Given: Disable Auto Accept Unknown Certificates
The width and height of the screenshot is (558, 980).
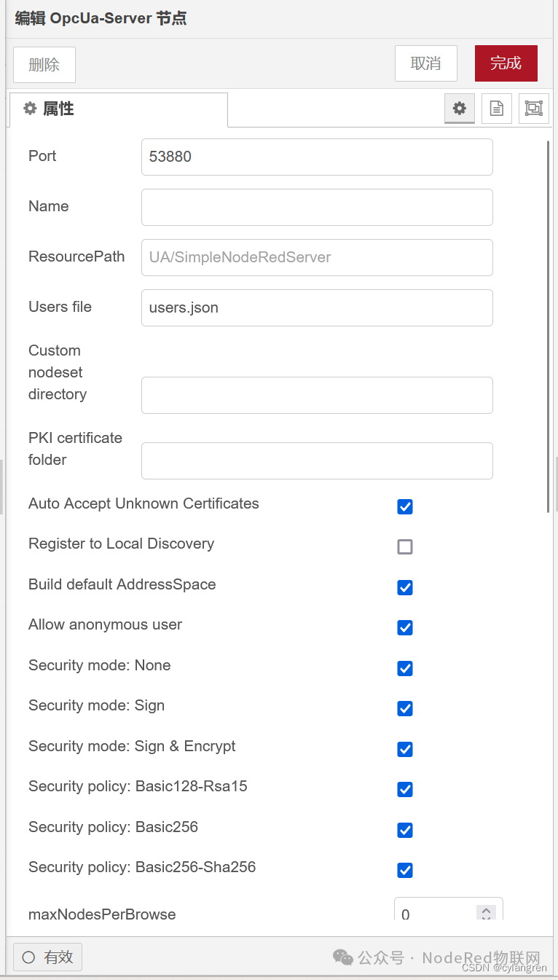Looking at the screenshot, I should pyautogui.click(x=405, y=506).
